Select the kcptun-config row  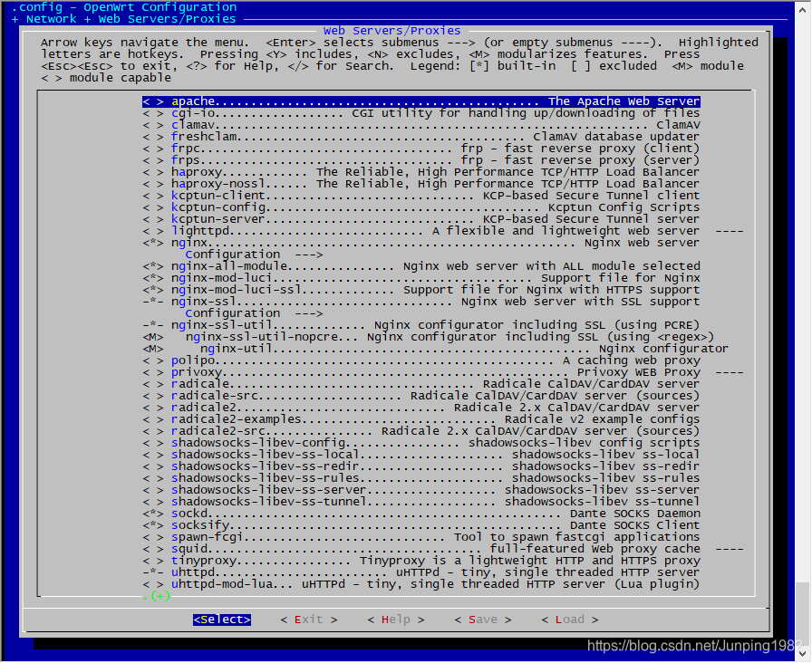click(x=421, y=207)
